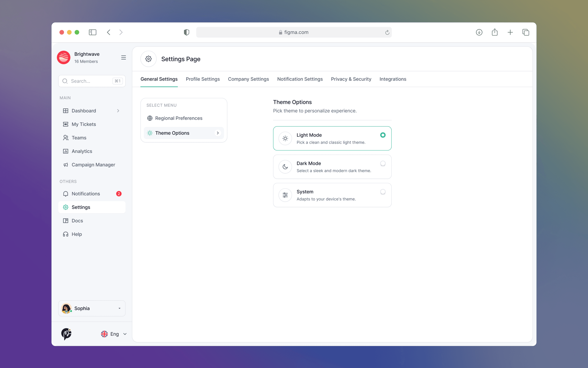Select the Dark Mode radio button
588x368 pixels.
tap(383, 163)
